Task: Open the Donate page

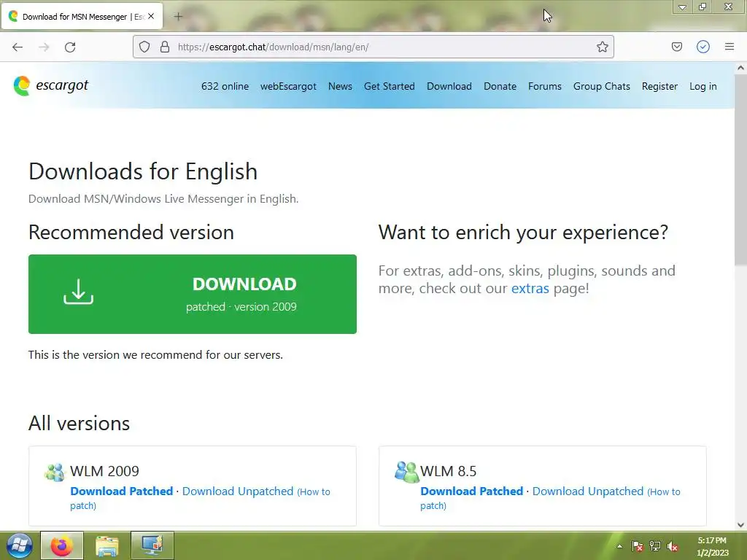Action: click(500, 86)
